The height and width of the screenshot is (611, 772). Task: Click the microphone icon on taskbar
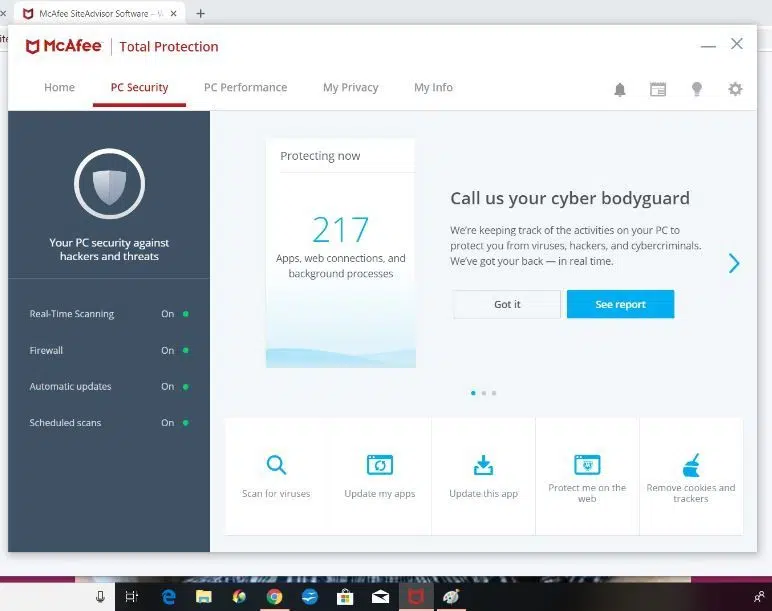100,597
